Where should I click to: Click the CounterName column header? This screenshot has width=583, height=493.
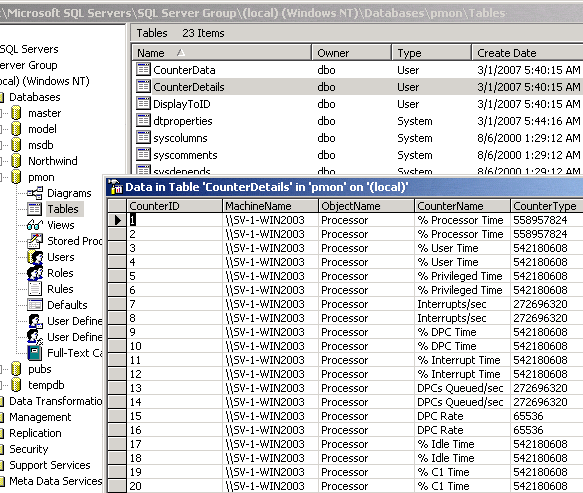coord(462,206)
